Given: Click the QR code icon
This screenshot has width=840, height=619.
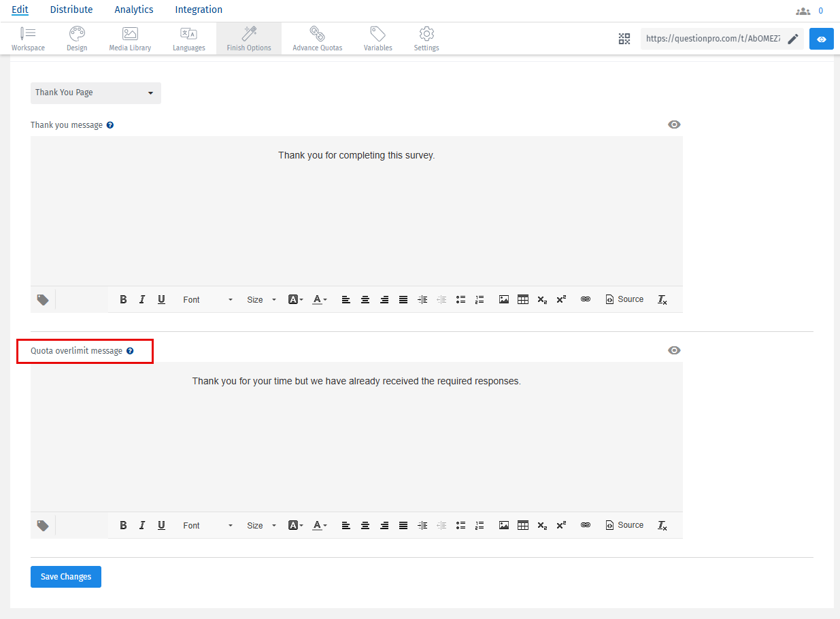Looking at the screenshot, I should (624, 39).
